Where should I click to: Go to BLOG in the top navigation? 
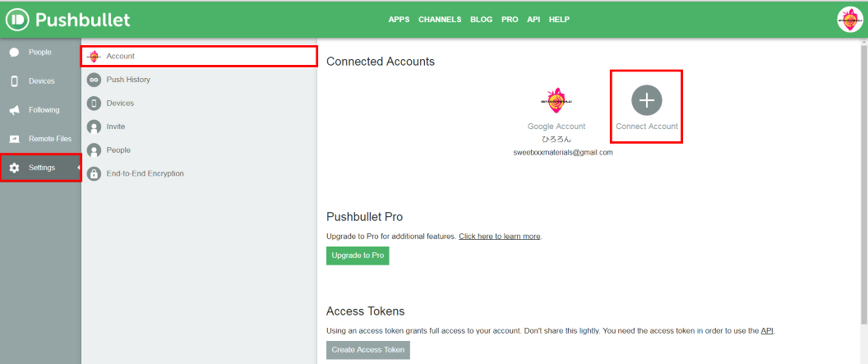[481, 20]
